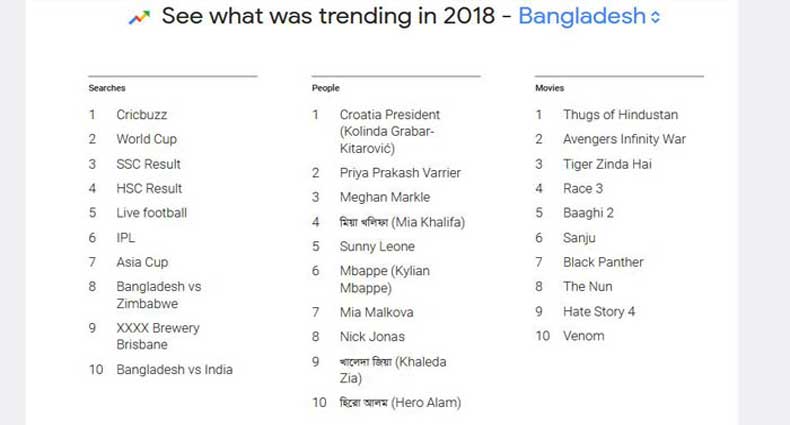Open the Cricbuzz search entry
Screen dimensions: 790x425
(x=144, y=115)
